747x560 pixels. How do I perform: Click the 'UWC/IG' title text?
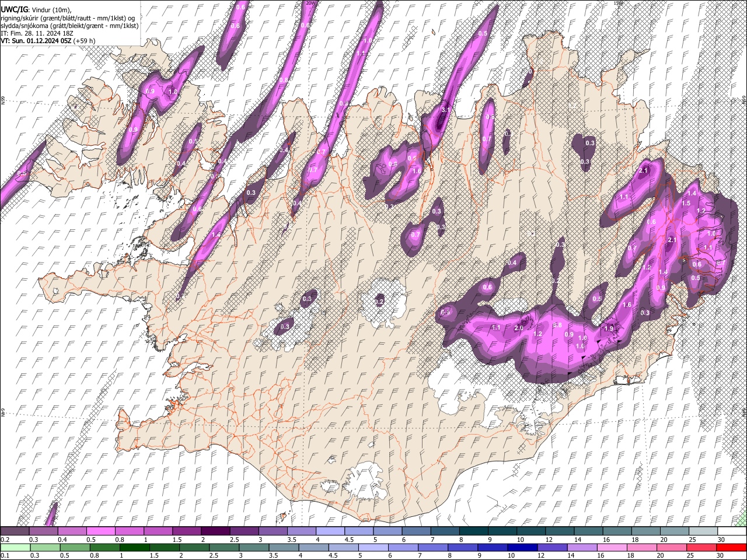point(13,10)
